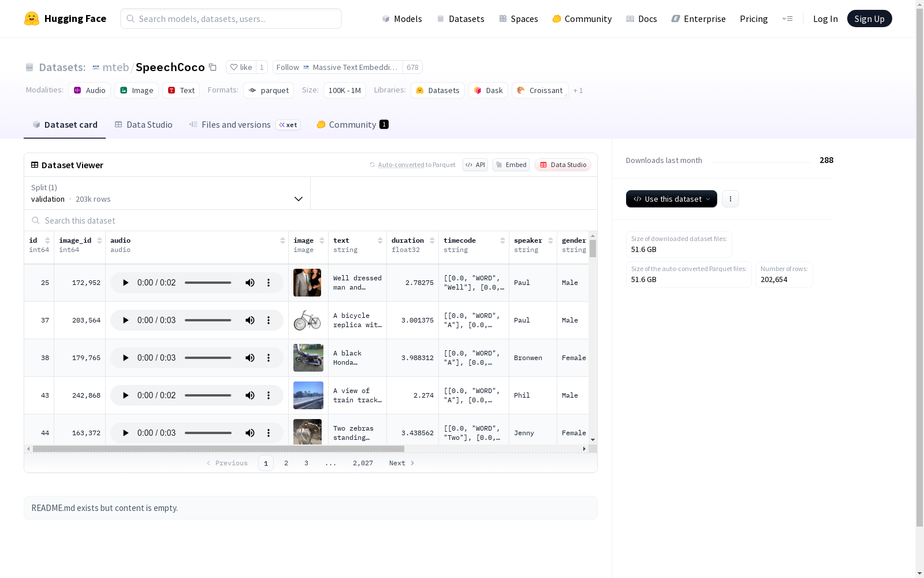Play audio for row id 38
Image resolution: width=924 pixels, height=578 pixels.
[125, 358]
